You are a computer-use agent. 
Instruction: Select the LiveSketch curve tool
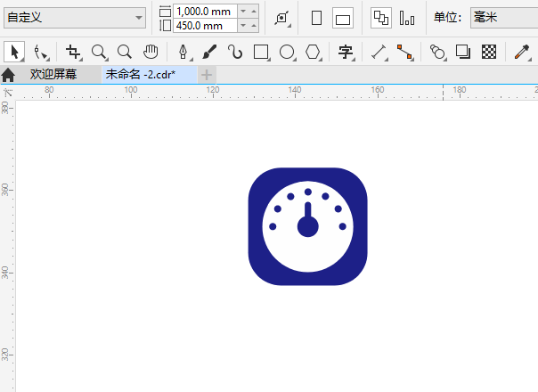pyautogui.click(x=235, y=53)
